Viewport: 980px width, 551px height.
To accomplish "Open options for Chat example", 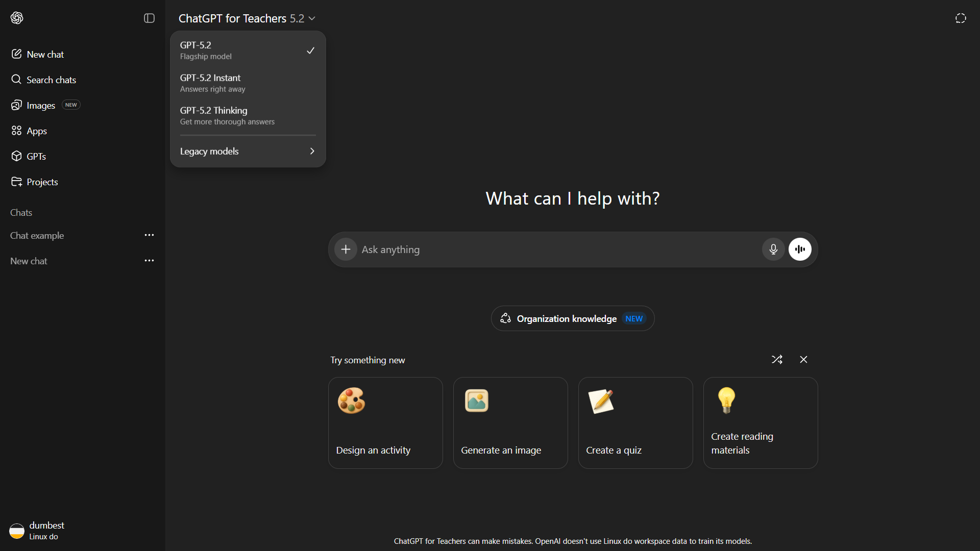I will click(149, 235).
